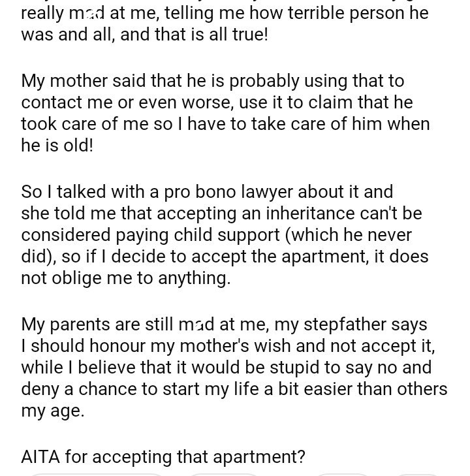Image resolution: width=470 pixels, height=476 pixels.
Task: Tap the award pill outline below the post
Action: [x=343, y=474]
